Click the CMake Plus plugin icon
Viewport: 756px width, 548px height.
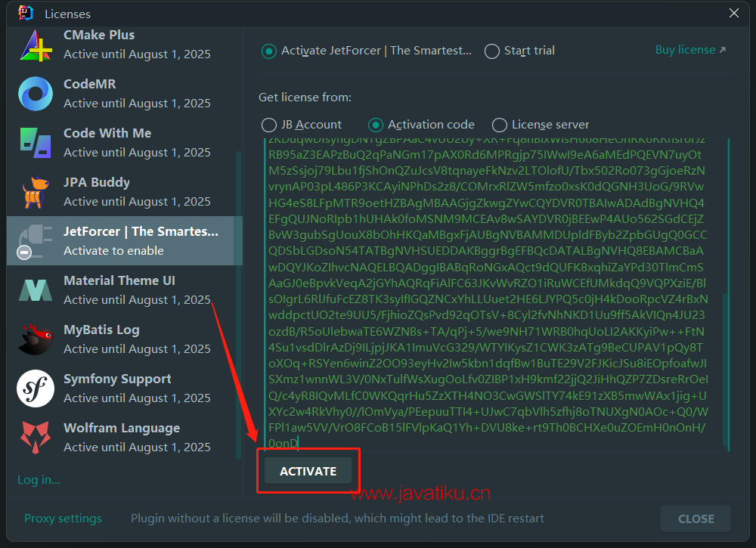(x=36, y=46)
